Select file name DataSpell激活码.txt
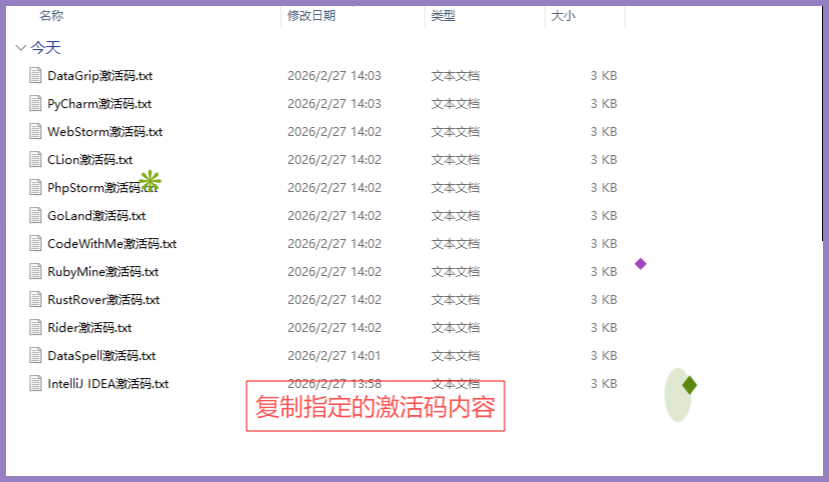The height and width of the screenshot is (482, 829). tap(102, 356)
